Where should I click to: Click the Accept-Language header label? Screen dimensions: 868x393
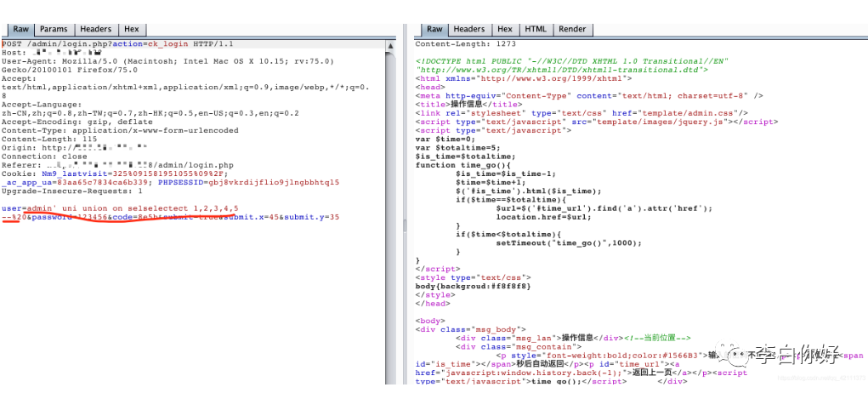[42, 105]
